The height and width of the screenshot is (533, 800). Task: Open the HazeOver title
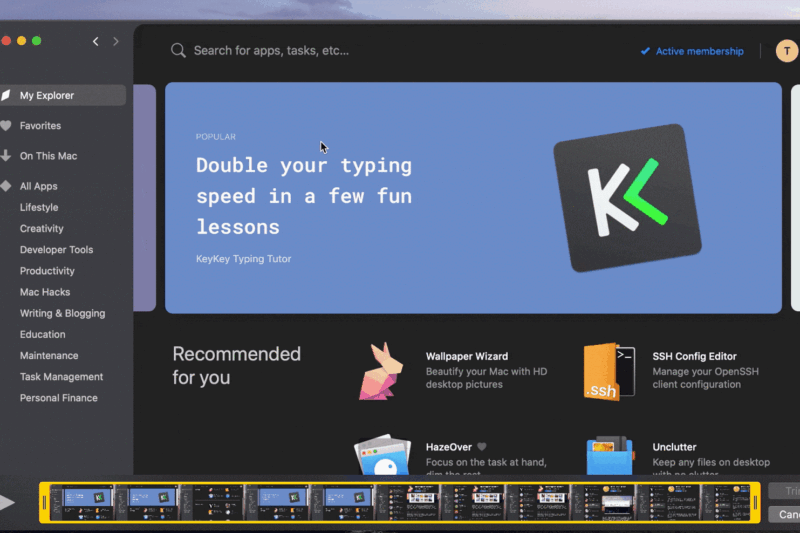[x=449, y=447]
